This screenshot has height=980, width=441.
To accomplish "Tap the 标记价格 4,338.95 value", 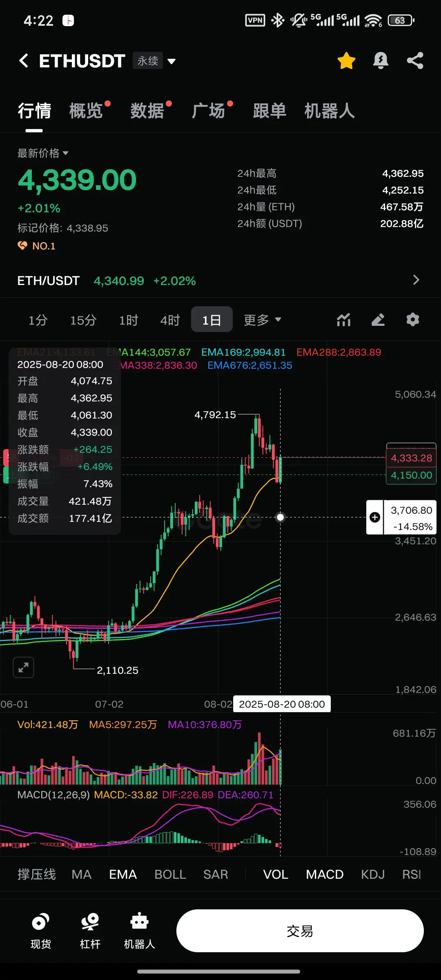I will pyautogui.click(x=87, y=228).
